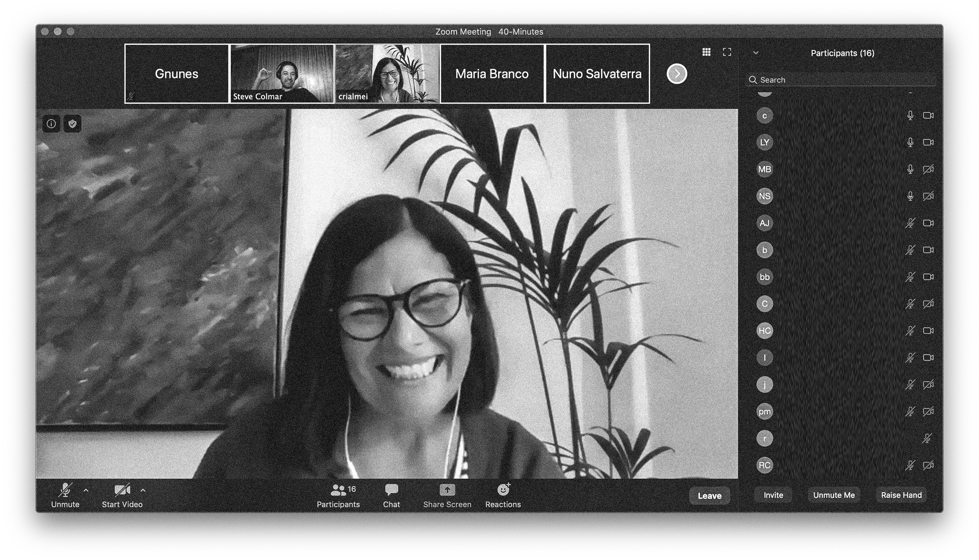Click microphone icon in LY row
Viewport: 979px width, 560px height.
tap(910, 142)
